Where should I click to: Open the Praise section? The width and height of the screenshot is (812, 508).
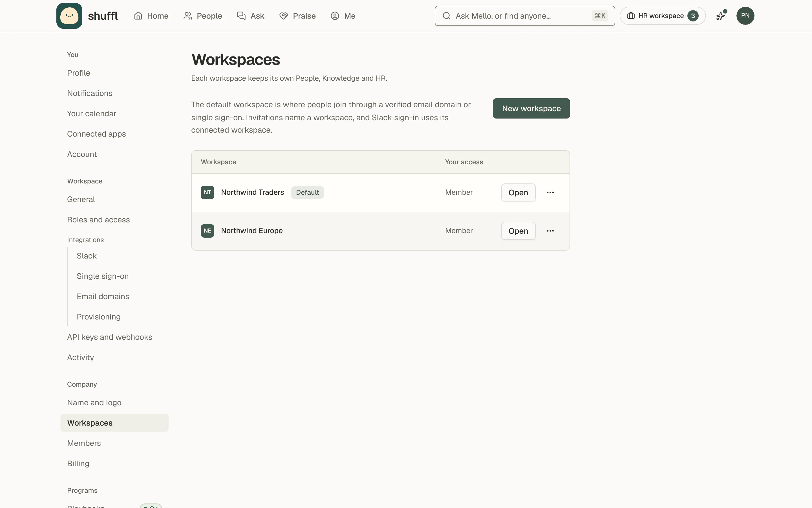click(x=297, y=16)
